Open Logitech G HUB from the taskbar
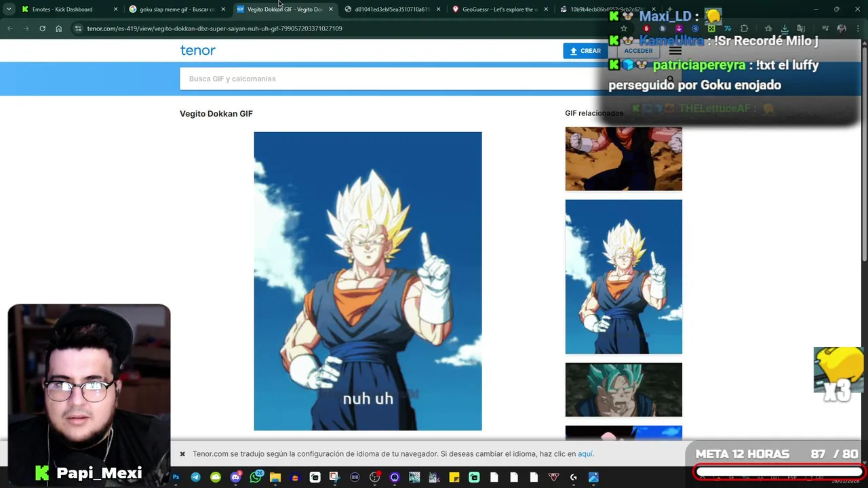Screen dimensions: 868x488 [x=573, y=477]
